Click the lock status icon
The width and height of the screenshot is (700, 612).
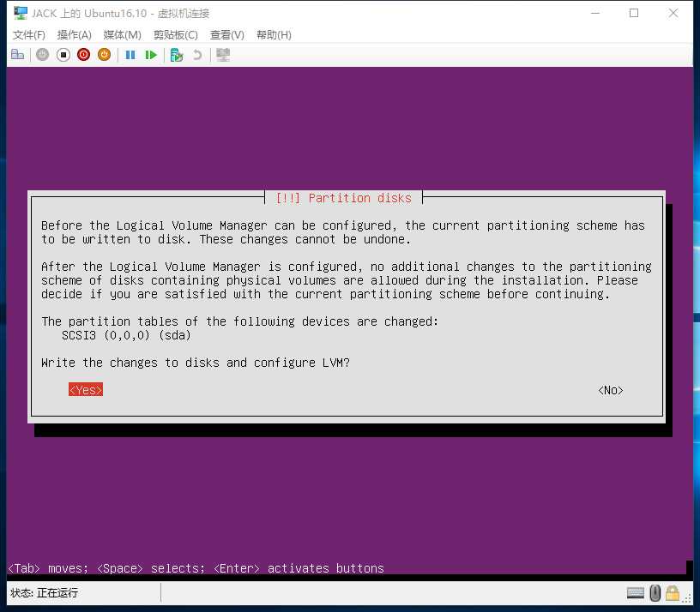click(673, 593)
